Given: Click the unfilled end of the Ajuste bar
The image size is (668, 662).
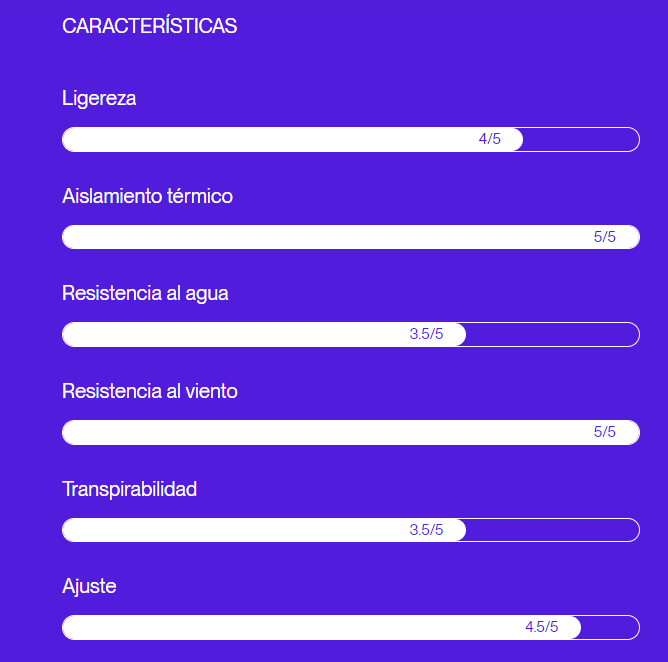Looking at the screenshot, I should (x=610, y=628).
